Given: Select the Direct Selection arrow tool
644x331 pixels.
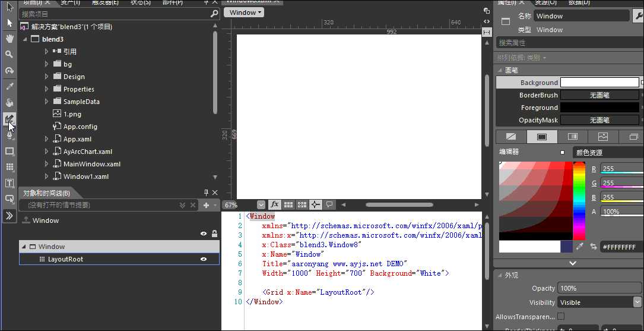Looking at the screenshot, I should (10, 23).
